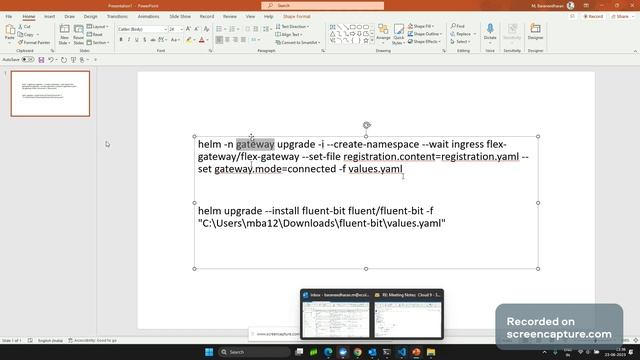Open the Shape Fill dropdown

[x=421, y=26]
